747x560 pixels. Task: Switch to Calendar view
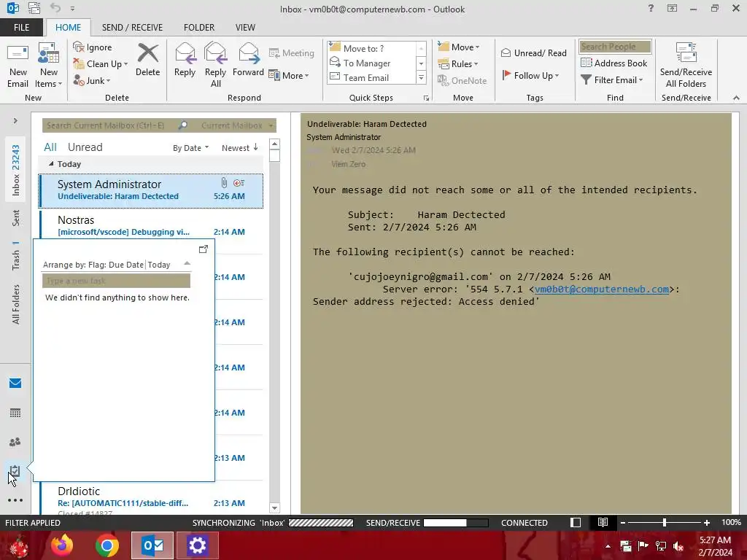[15, 413]
